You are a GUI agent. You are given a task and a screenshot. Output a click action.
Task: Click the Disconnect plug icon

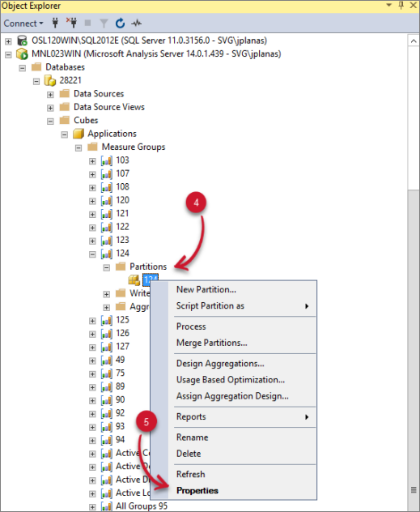click(x=72, y=23)
